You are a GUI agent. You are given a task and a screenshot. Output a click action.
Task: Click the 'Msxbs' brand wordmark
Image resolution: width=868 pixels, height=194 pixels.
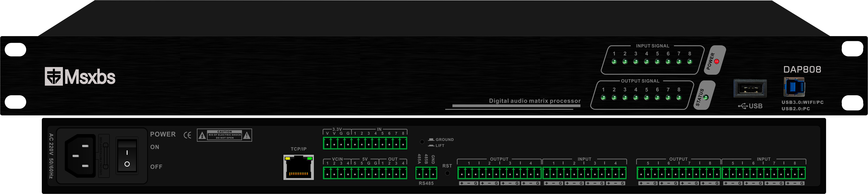point(90,77)
